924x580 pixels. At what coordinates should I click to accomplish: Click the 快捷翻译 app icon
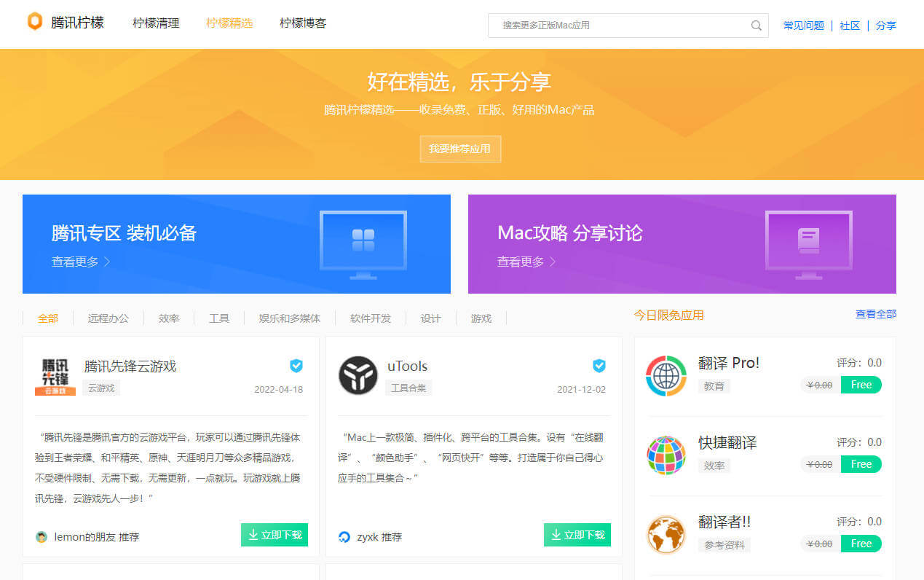(x=666, y=455)
